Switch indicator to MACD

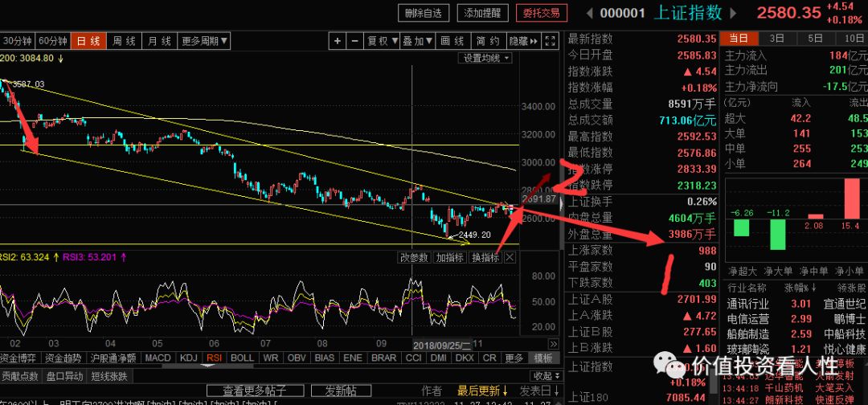(x=158, y=358)
